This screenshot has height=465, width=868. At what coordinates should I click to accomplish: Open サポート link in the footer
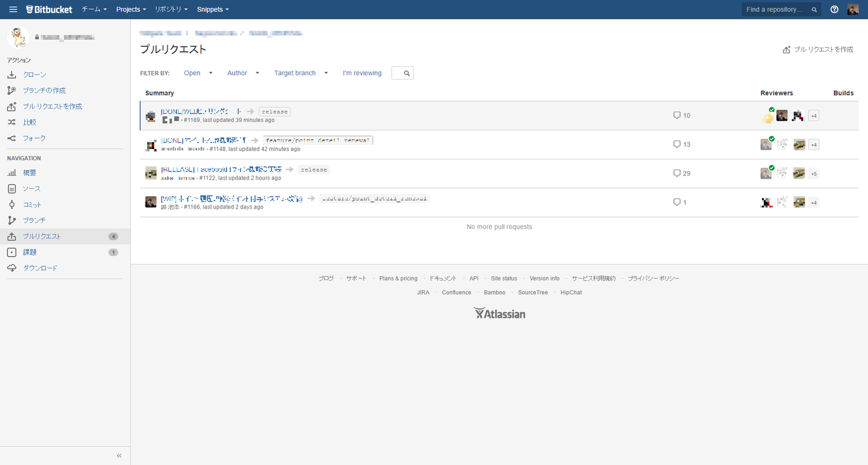pyautogui.click(x=356, y=279)
